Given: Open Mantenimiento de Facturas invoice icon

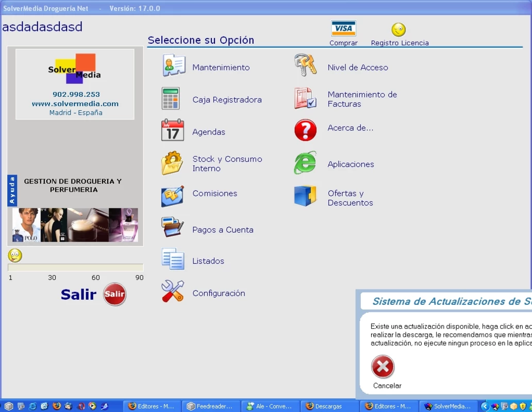Looking at the screenshot, I should click(305, 98).
